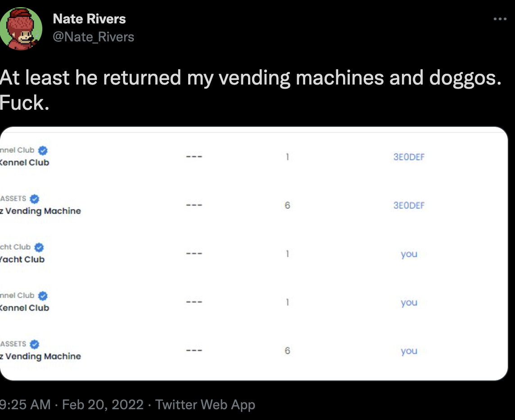
Task: Click verified badge beside Yacht Club
Action: 39,247
